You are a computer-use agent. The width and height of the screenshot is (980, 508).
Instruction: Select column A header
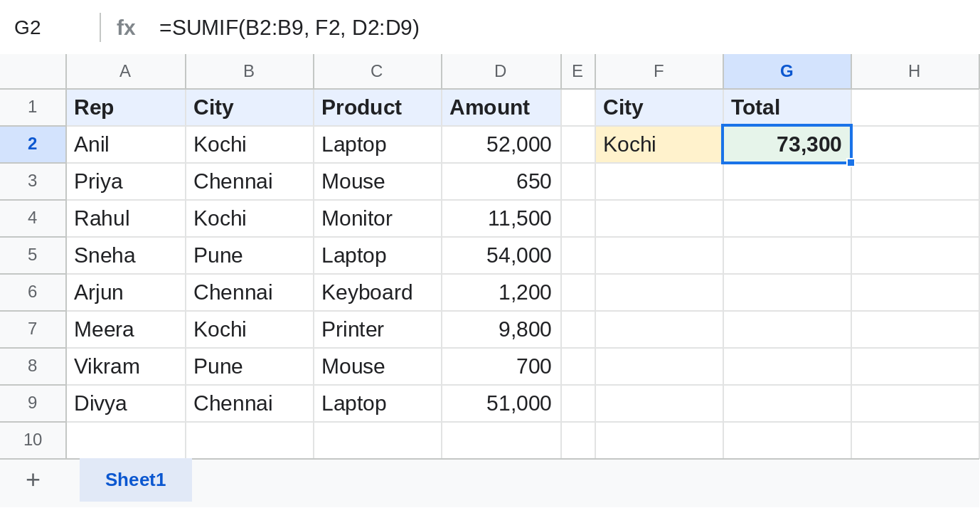[126, 71]
